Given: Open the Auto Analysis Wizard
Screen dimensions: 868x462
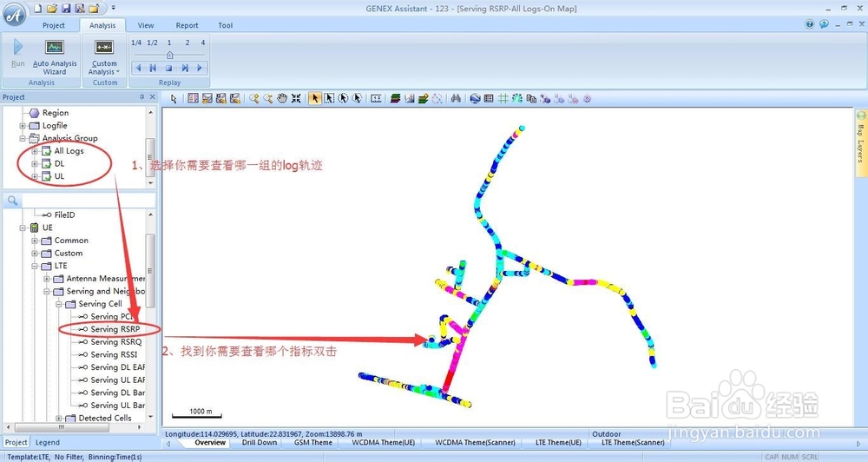Looking at the screenshot, I should [x=54, y=57].
